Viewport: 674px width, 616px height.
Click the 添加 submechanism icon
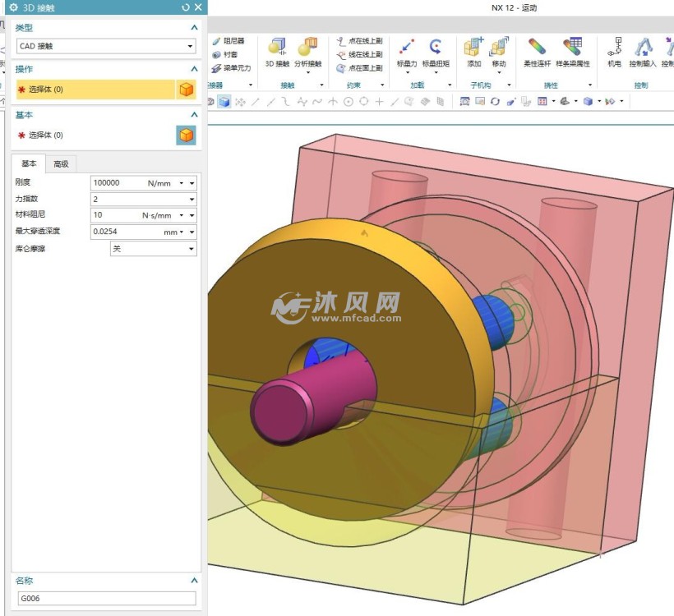click(473, 48)
